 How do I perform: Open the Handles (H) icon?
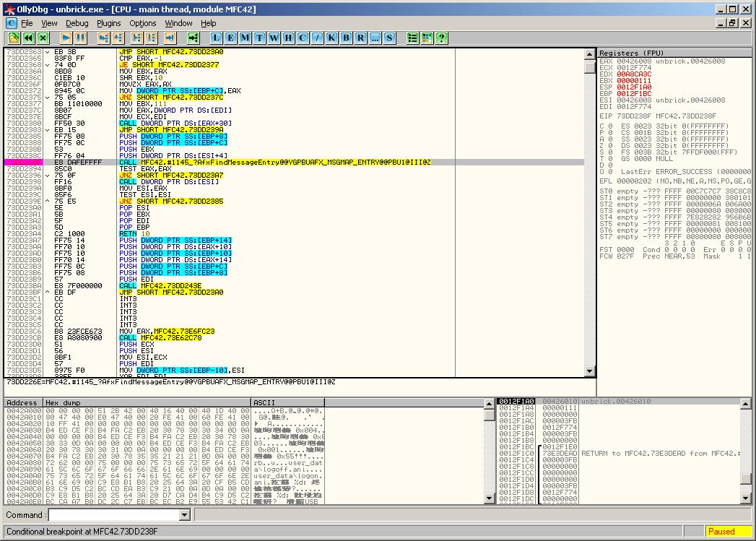click(x=288, y=38)
